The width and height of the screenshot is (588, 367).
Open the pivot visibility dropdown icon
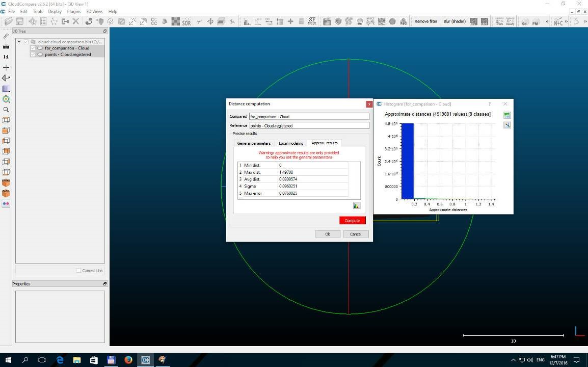[x=6, y=99]
